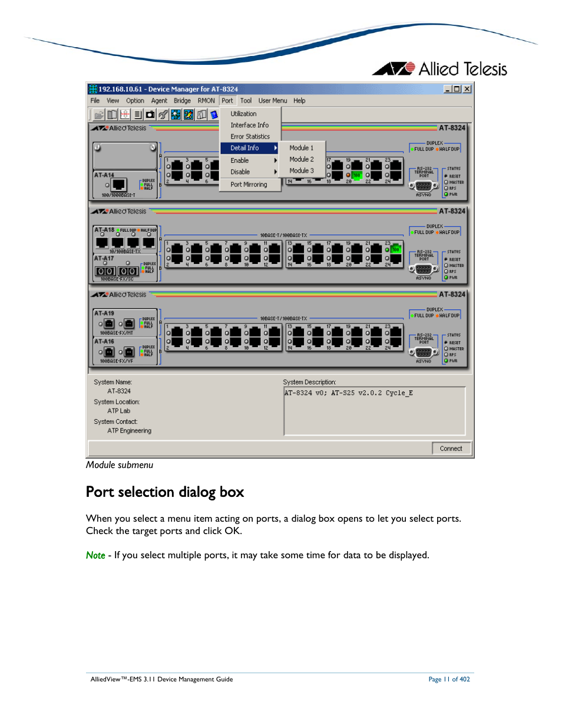Select port 12 on bottom AT-8324 unit

coord(275,341)
